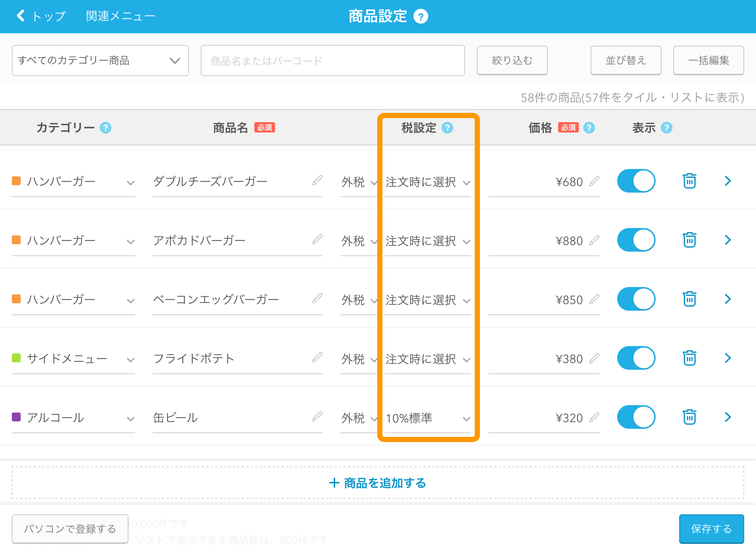Open 外税 dropdown for フライドポテト
This screenshot has width=756, height=552.
(359, 359)
